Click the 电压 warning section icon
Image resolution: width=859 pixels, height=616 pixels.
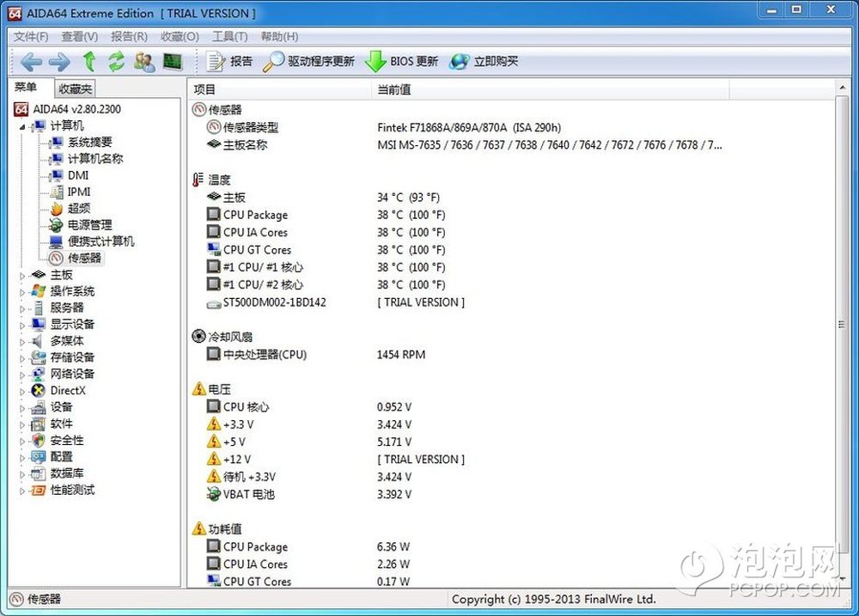tap(199, 389)
